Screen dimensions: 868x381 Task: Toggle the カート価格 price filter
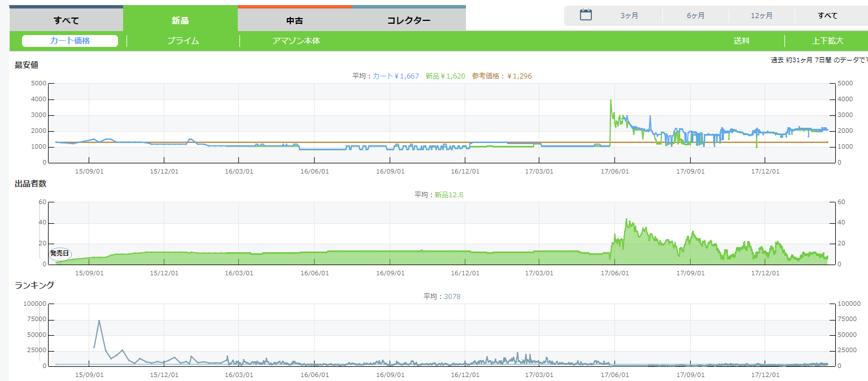point(70,41)
